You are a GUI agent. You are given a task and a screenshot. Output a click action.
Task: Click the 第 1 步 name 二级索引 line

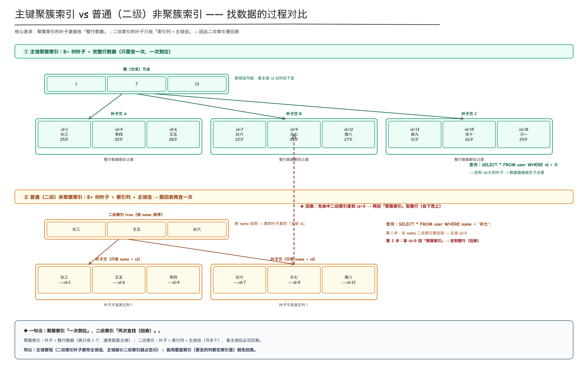[426, 233]
